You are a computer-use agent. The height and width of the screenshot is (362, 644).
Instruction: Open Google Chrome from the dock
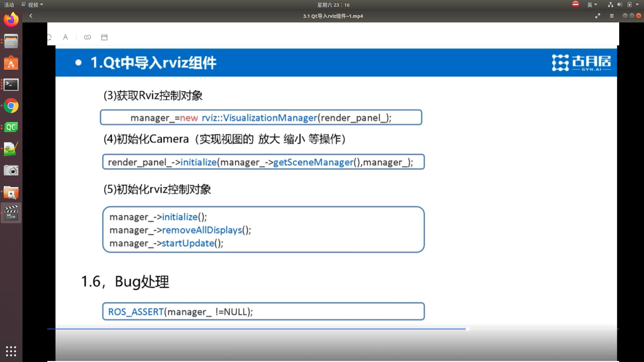coord(11,106)
